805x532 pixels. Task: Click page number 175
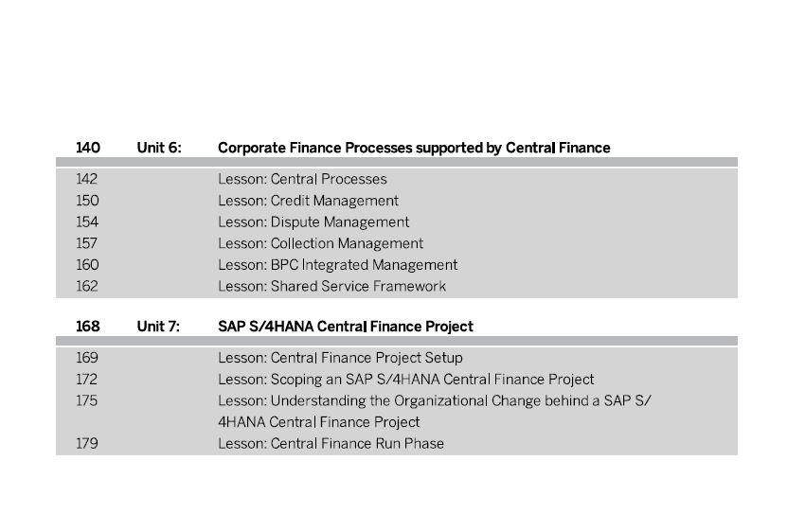tap(86, 400)
